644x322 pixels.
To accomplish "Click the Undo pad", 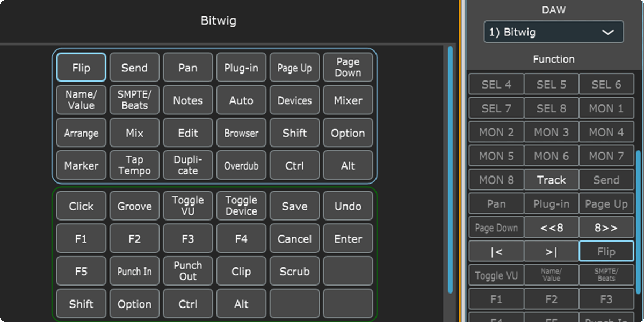I will 348,206.
